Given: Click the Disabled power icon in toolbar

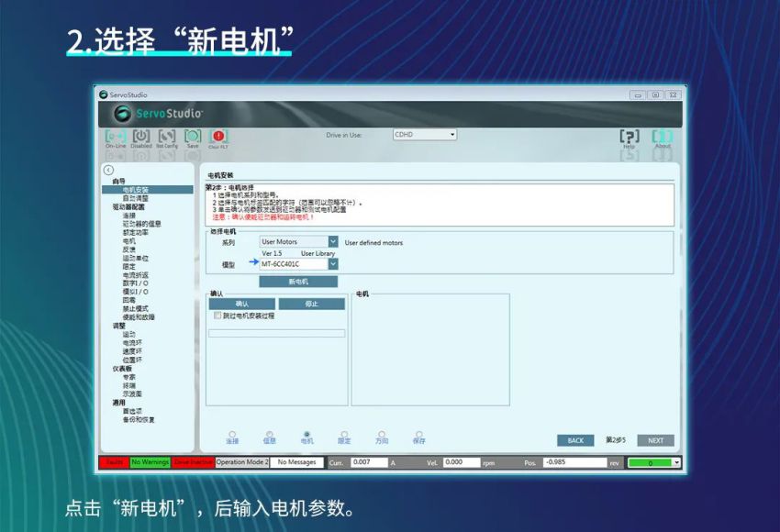Looking at the screenshot, I should click(140, 136).
